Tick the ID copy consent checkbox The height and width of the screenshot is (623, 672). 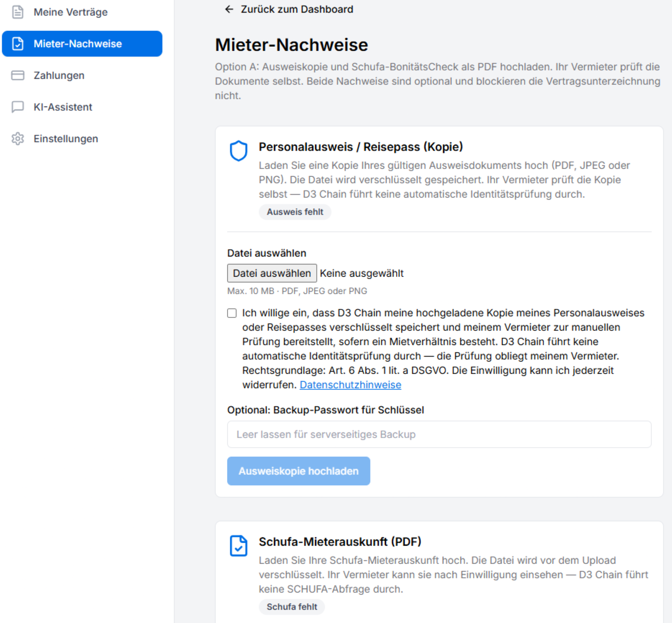232,313
